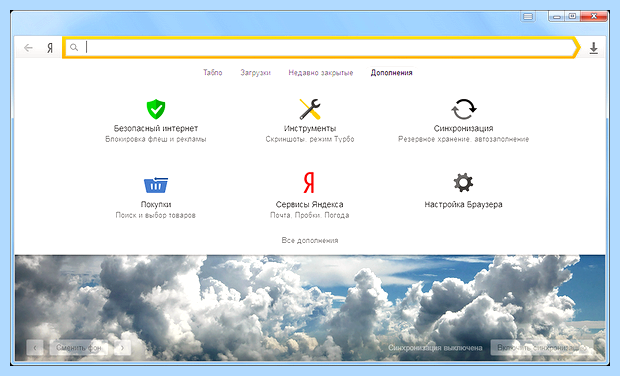Click 'Поиск и выбор товаров' text

point(156,215)
